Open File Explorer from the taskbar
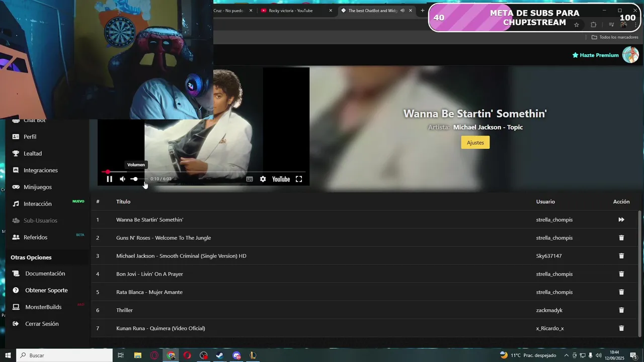The height and width of the screenshot is (362, 644). (137, 355)
